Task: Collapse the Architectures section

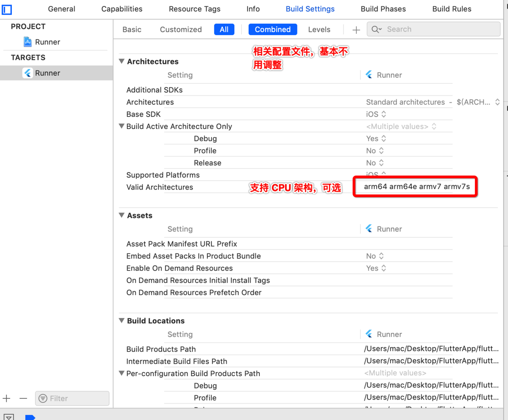Action: coord(122,61)
